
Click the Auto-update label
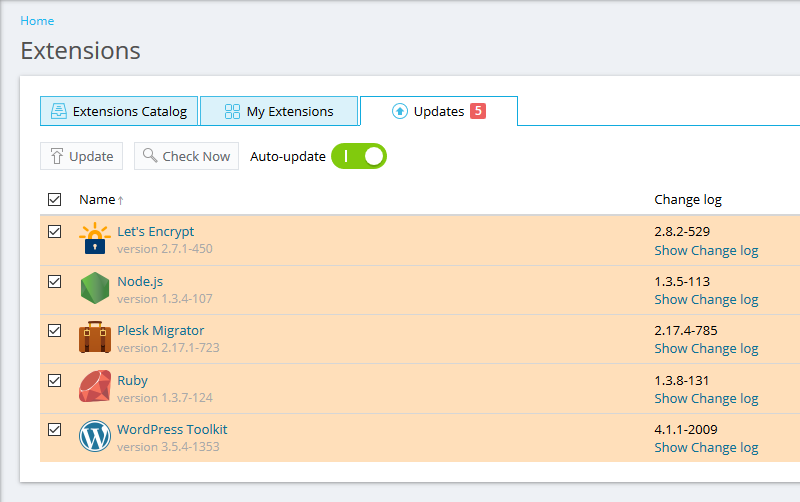click(x=288, y=157)
